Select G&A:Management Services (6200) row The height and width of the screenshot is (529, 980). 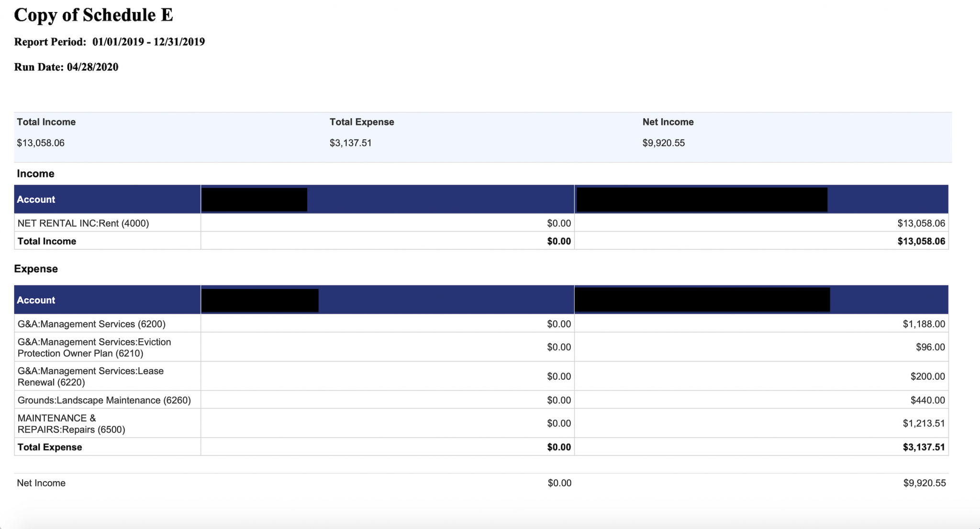91,324
